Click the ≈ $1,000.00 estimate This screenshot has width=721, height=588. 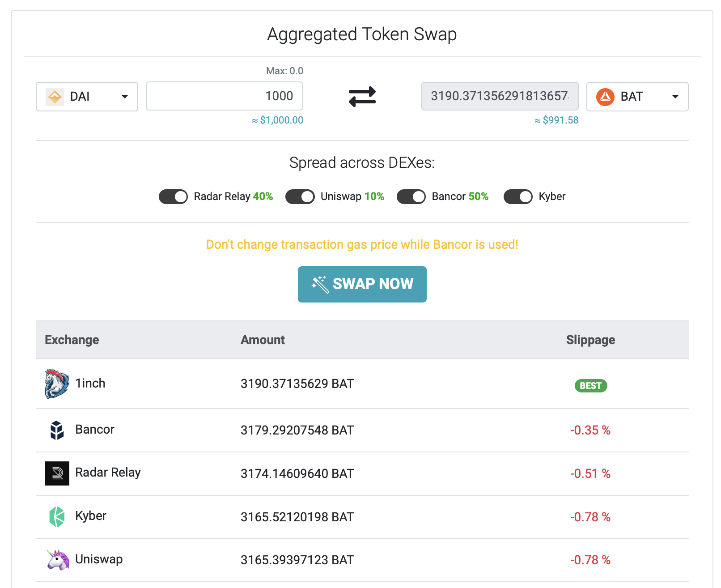277,120
